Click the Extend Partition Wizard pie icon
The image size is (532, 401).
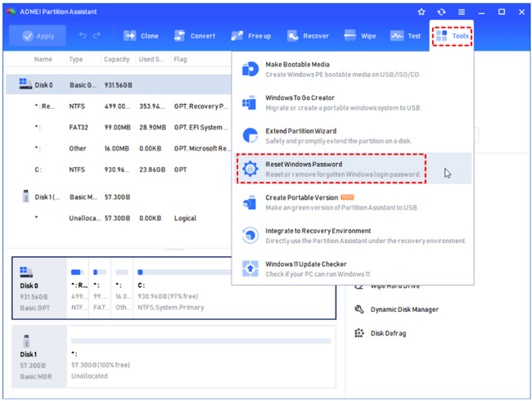tap(250, 136)
